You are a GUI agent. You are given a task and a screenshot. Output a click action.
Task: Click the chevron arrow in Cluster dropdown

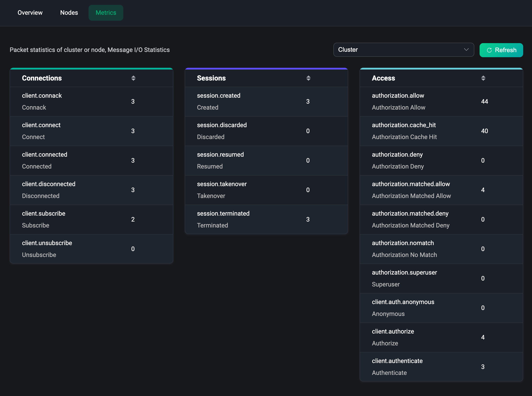(466, 50)
